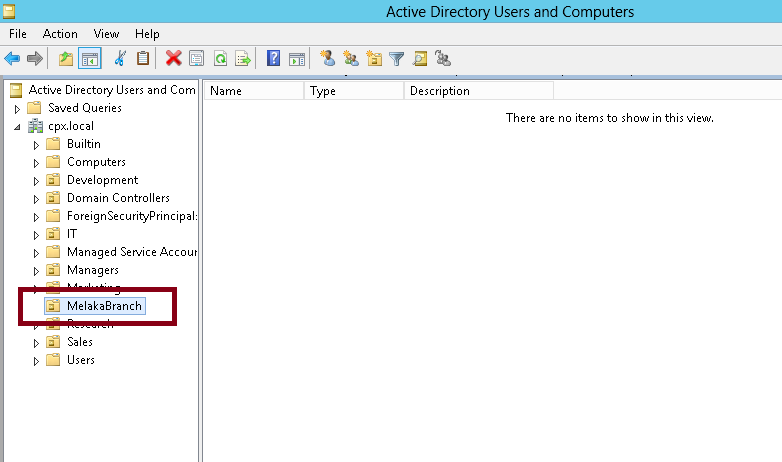This screenshot has height=462, width=782.
Task: Sort by the Name column header
Action: (254, 91)
